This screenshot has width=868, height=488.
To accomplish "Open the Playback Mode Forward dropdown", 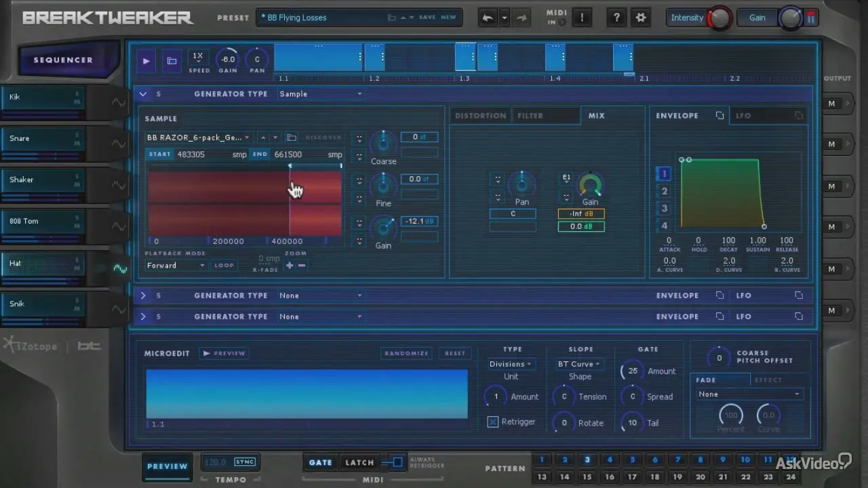I will click(176, 266).
